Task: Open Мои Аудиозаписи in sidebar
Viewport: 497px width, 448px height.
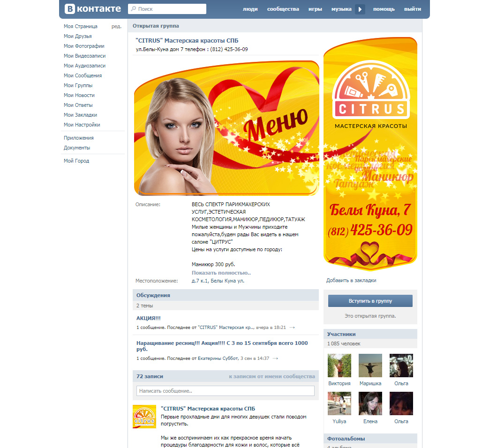Action: point(84,66)
